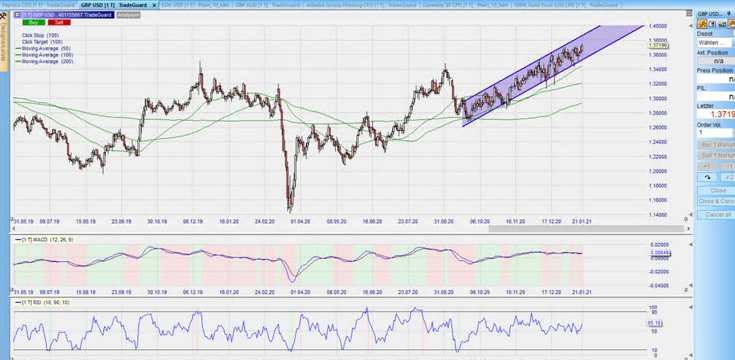Click the Letzter price 1.3719
The height and width of the screenshot is (360, 735).
[716, 114]
